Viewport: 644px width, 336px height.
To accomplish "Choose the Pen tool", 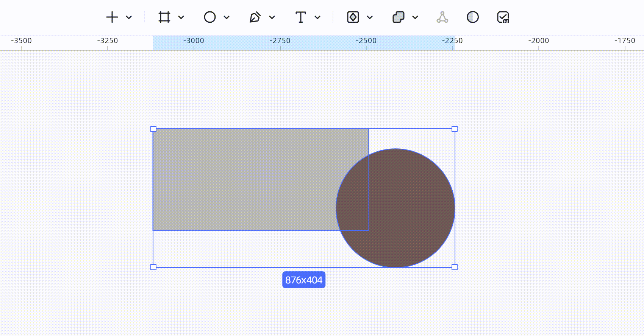I will pos(255,17).
